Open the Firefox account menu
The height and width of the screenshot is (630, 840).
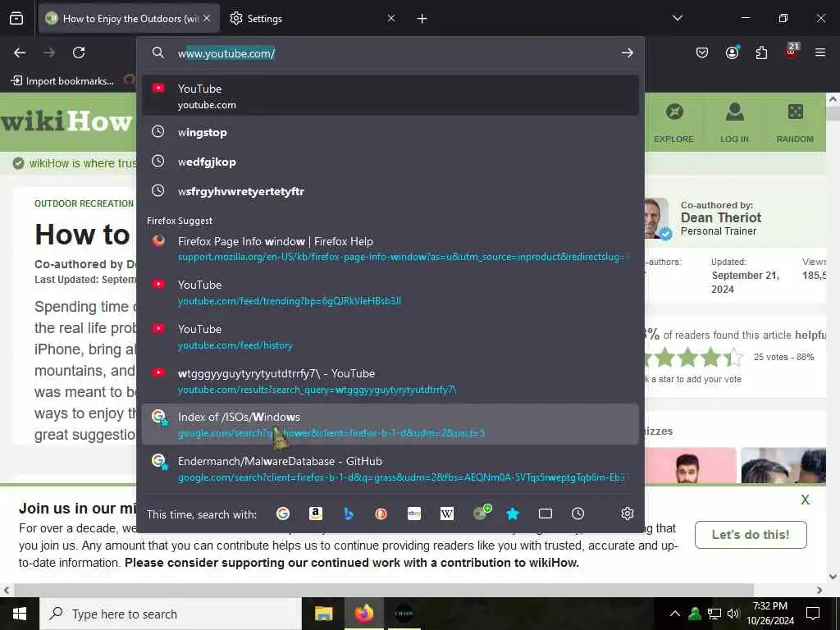733,52
